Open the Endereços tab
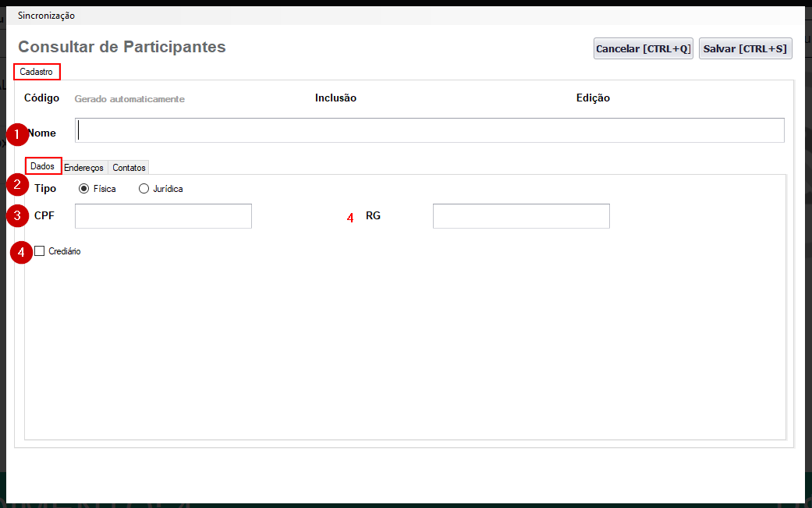The height and width of the screenshot is (508, 812). tap(84, 168)
